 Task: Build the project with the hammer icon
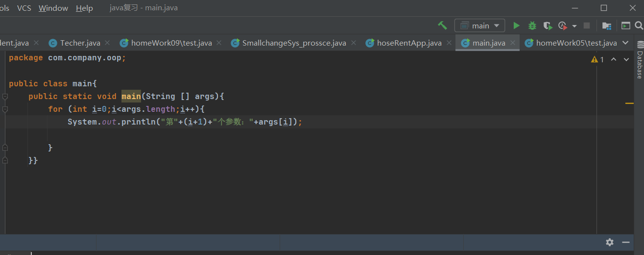(x=442, y=25)
